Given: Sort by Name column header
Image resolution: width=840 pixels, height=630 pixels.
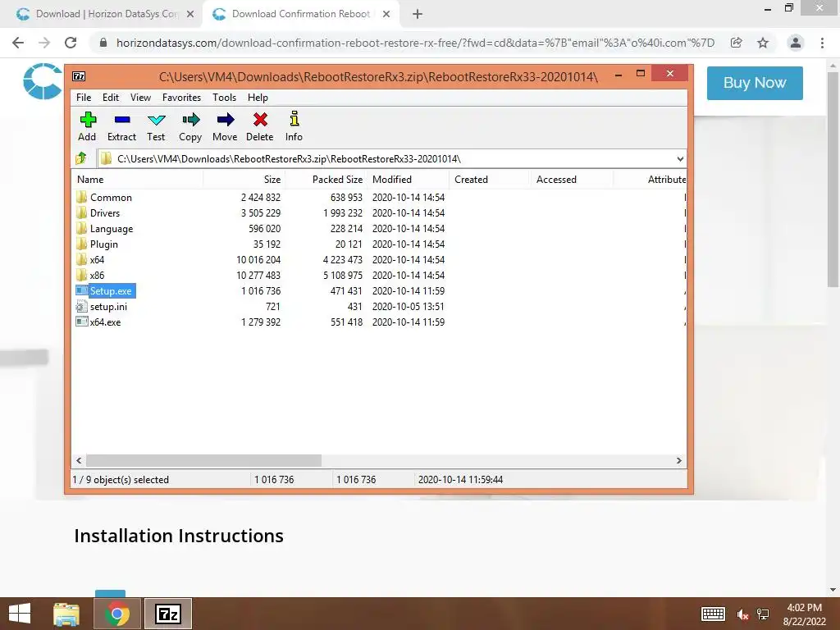Looking at the screenshot, I should 137,180.
